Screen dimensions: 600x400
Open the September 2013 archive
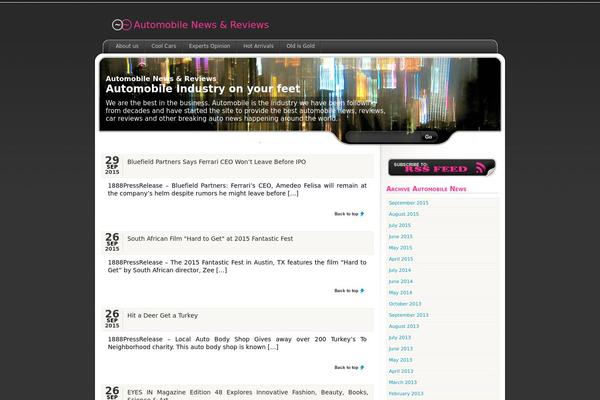click(x=408, y=315)
